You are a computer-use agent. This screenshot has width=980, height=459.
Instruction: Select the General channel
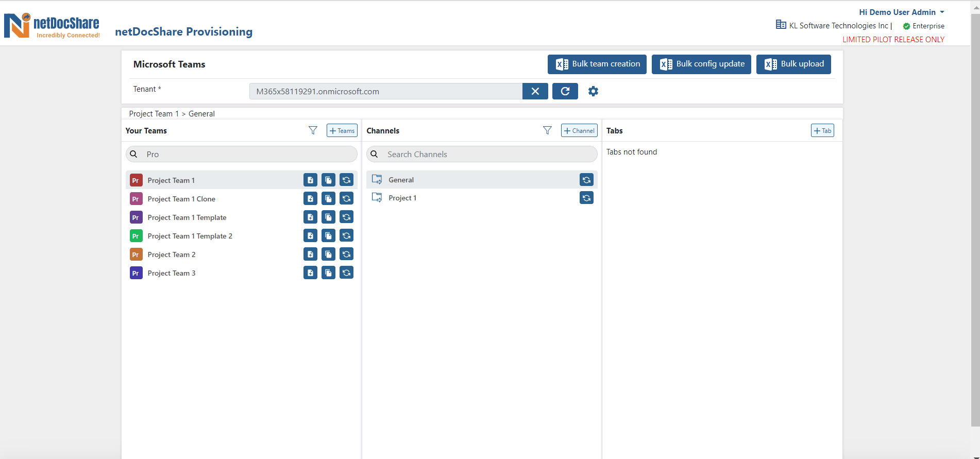tap(482, 179)
